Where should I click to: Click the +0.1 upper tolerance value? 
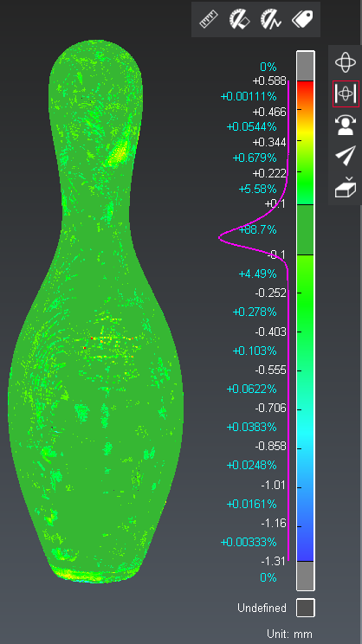coord(275,203)
